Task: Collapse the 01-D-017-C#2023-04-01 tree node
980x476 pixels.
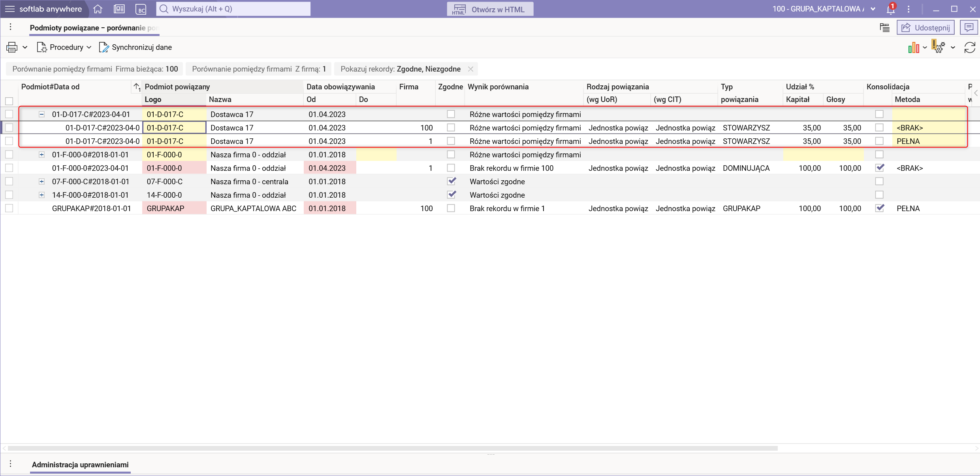Action: click(x=41, y=114)
